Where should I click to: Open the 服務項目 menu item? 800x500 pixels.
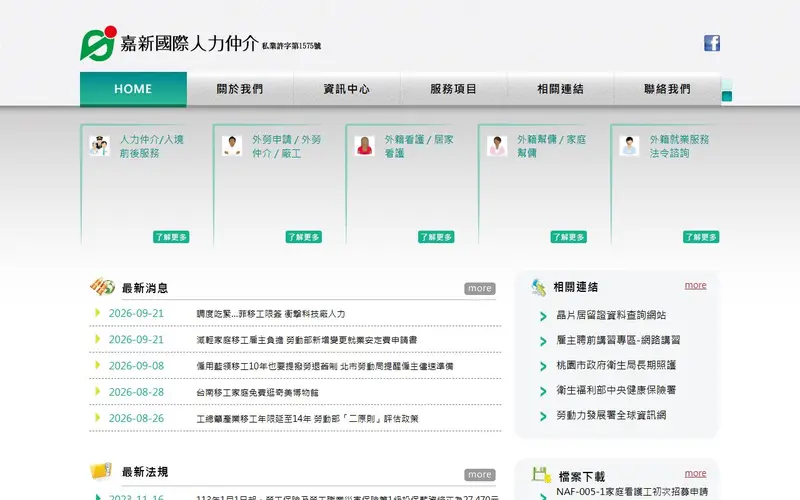coord(454,89)
